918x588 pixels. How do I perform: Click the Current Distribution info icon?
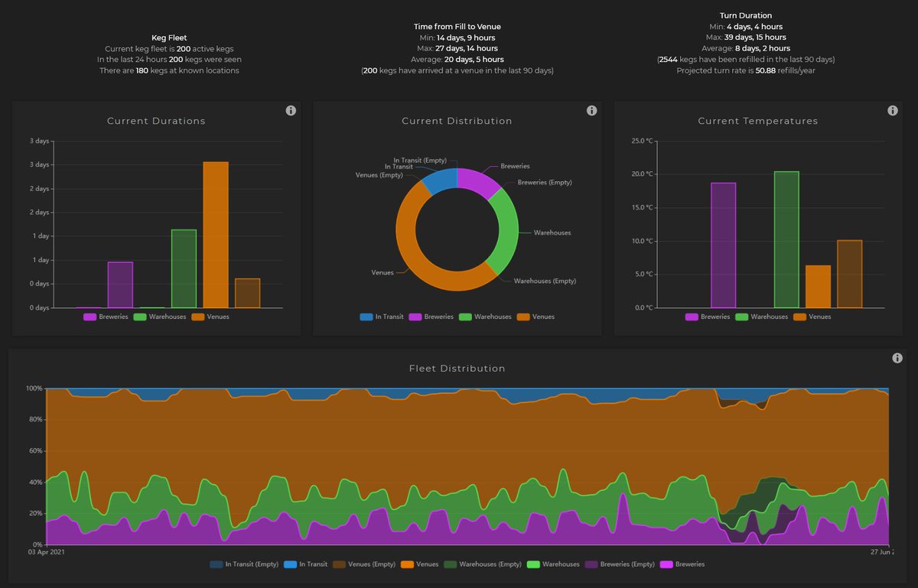[591, 110]
